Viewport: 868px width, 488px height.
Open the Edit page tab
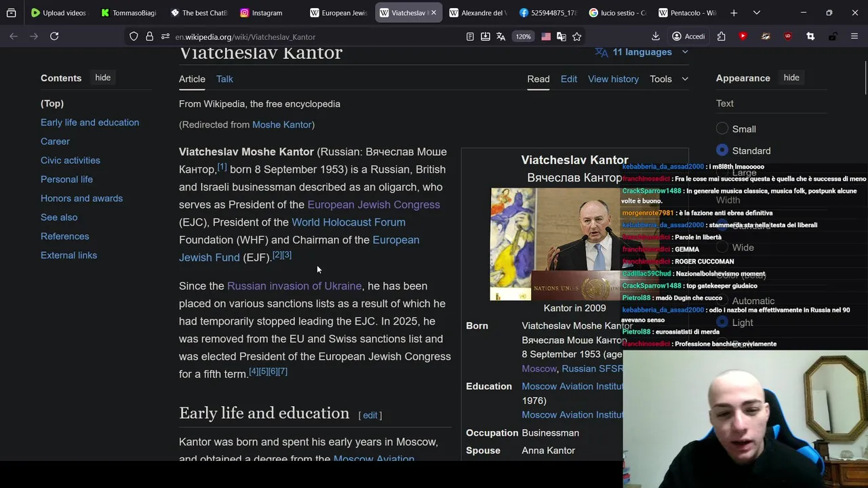[569, 79]
